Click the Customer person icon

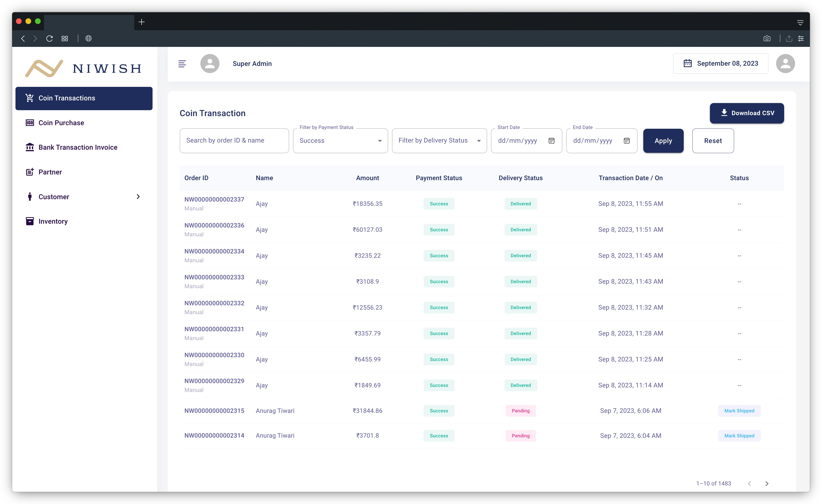30,197
